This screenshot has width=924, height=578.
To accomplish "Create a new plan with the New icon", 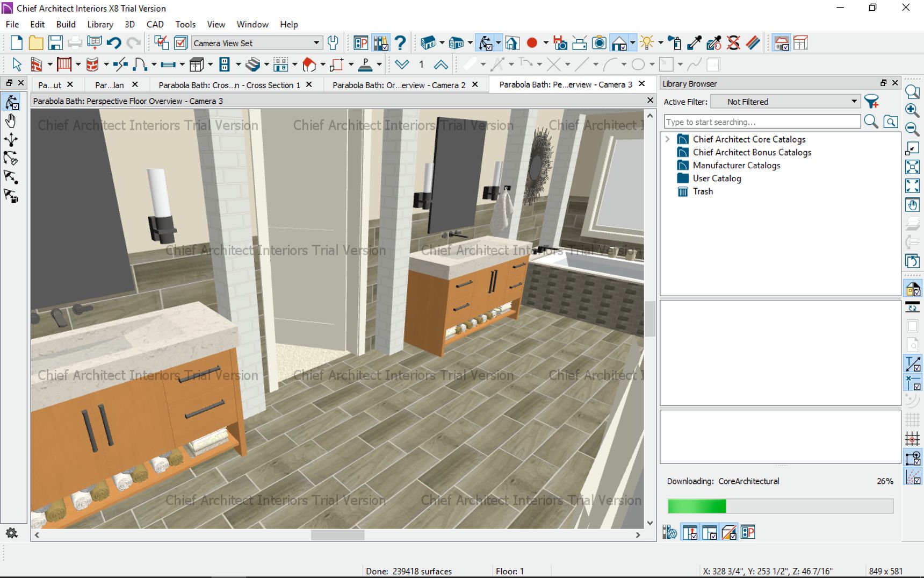I will pos(17,43).
